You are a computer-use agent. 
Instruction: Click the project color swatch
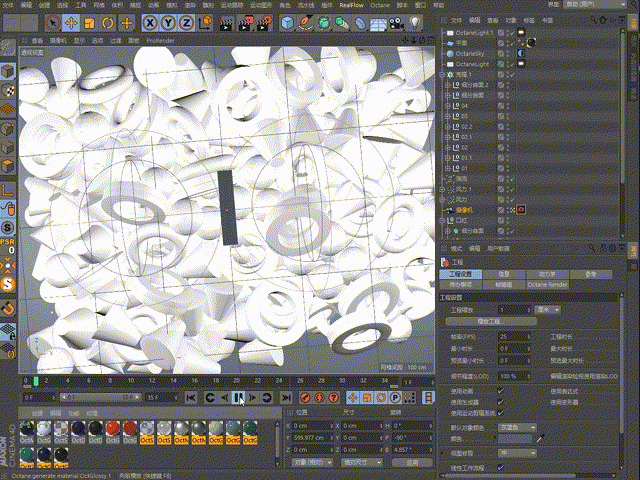coord(515,439)
